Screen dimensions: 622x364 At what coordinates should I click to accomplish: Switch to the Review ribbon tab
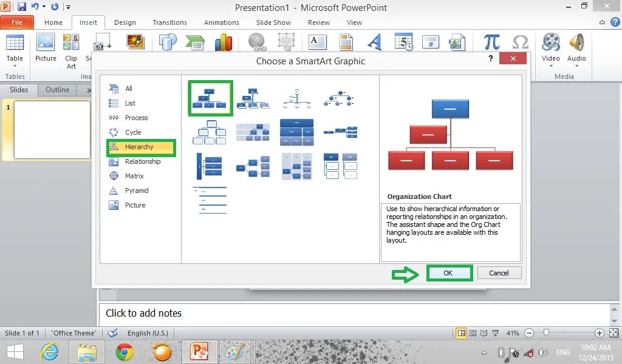(x=318, y=22)
